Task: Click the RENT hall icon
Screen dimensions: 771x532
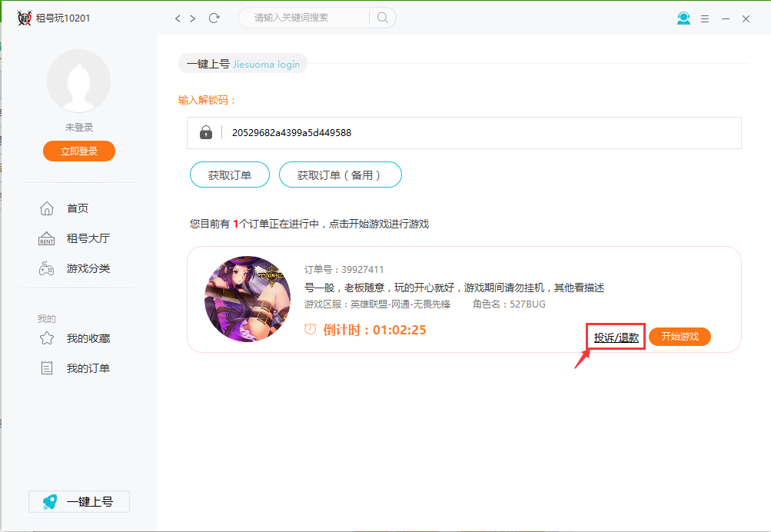Action: [x=47, y=238]
